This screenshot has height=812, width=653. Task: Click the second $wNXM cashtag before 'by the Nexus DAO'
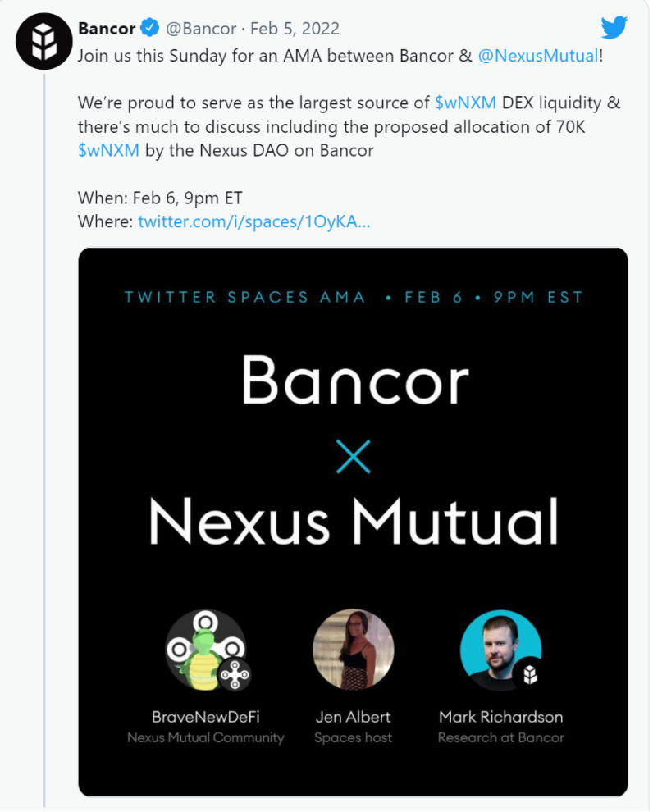(x=108, y=150)
